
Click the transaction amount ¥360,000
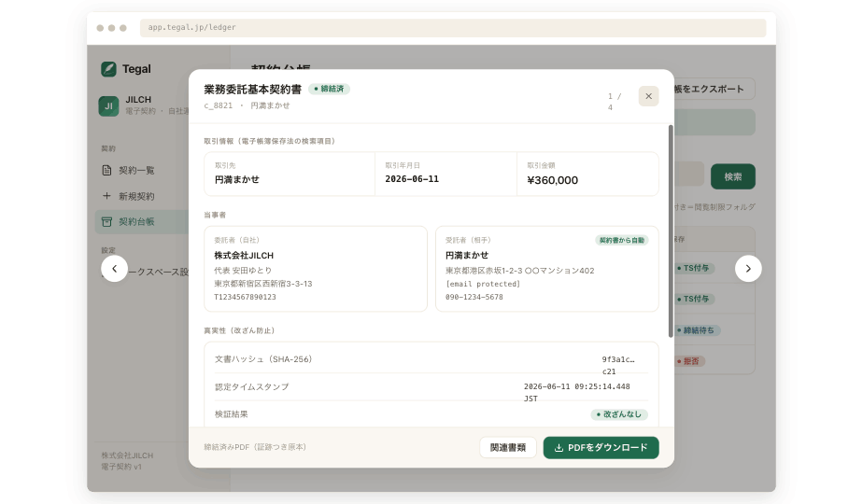point(553,180)
